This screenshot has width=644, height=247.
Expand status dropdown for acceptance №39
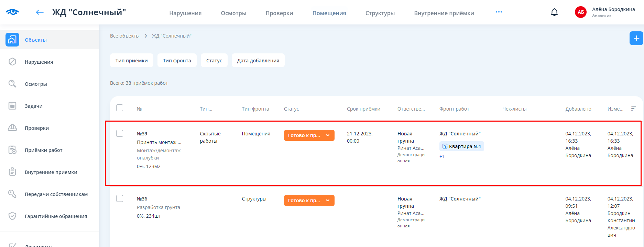(x=328, y=135)
